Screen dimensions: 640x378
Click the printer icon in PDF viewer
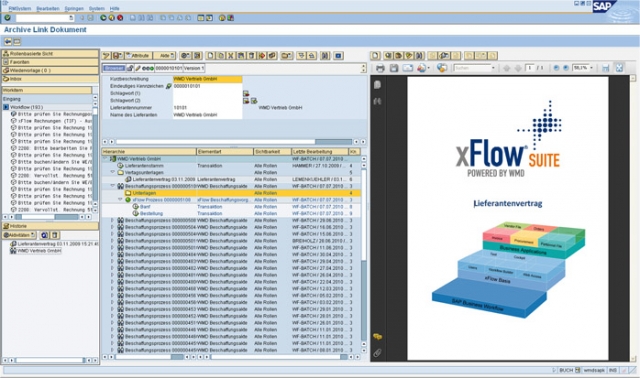point(380,68)
